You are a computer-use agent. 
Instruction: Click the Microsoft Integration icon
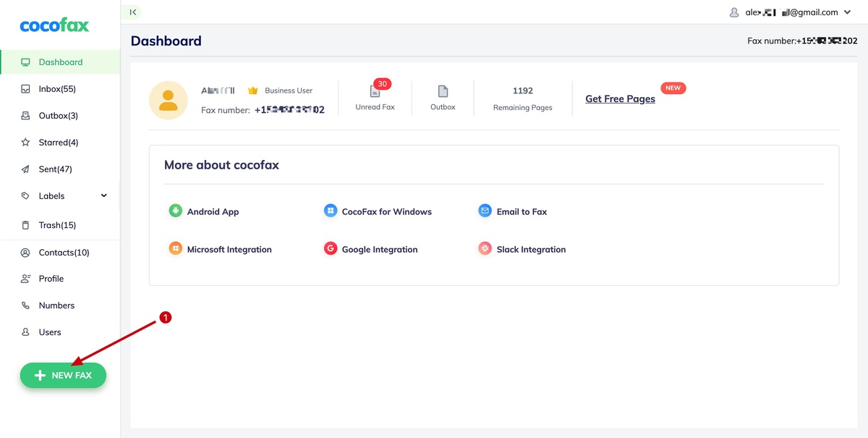[x=175, y=249]
